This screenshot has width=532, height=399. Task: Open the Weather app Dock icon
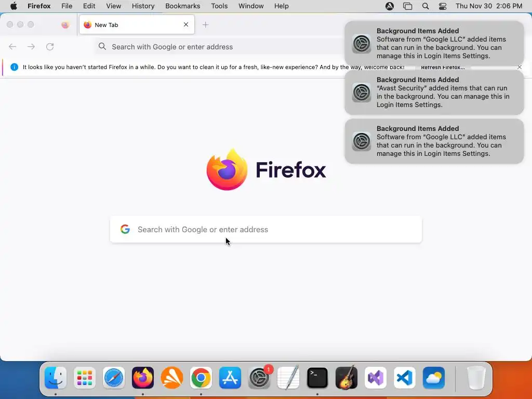coord(434,378)
